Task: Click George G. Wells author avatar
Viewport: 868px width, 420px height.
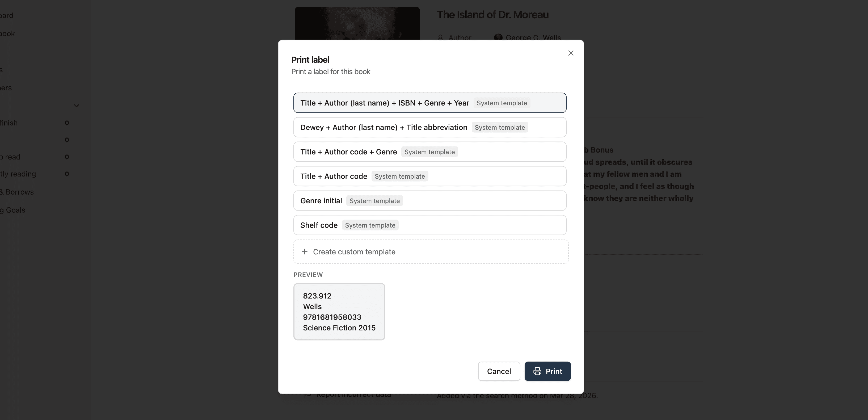Action: point(498,37)
